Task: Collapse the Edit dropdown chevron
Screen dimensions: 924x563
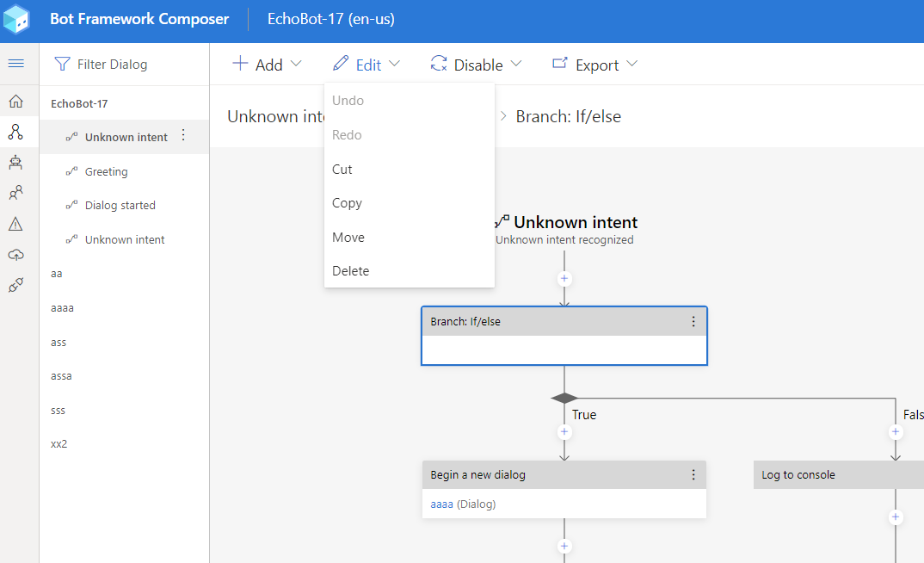Action: click(x=395, y=64)
